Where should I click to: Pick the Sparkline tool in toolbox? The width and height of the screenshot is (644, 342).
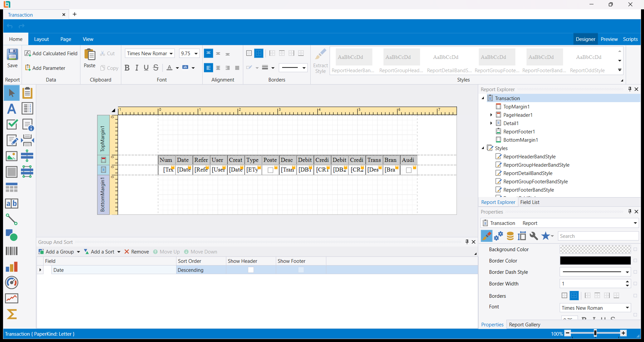(x=12, y=298)
